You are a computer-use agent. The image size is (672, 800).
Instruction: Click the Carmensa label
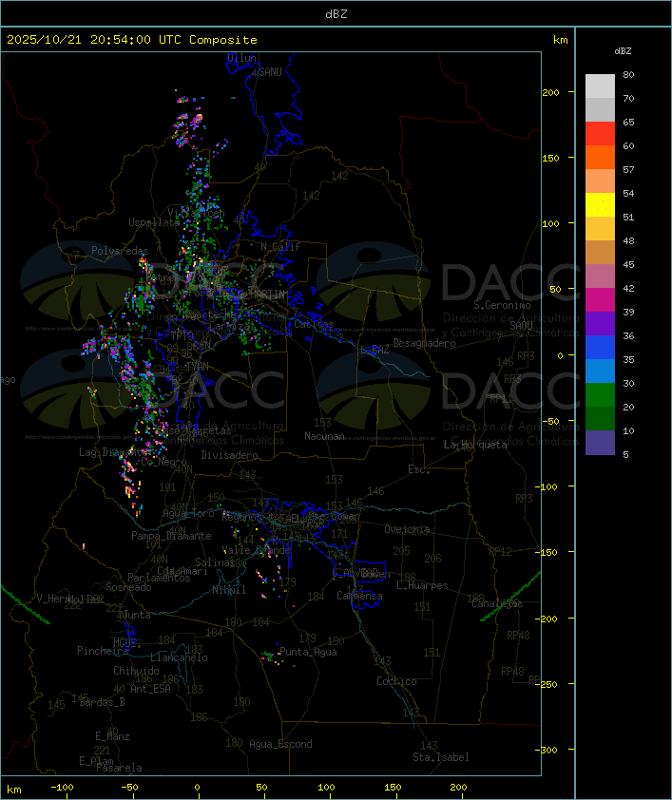[x=359, y=596]
